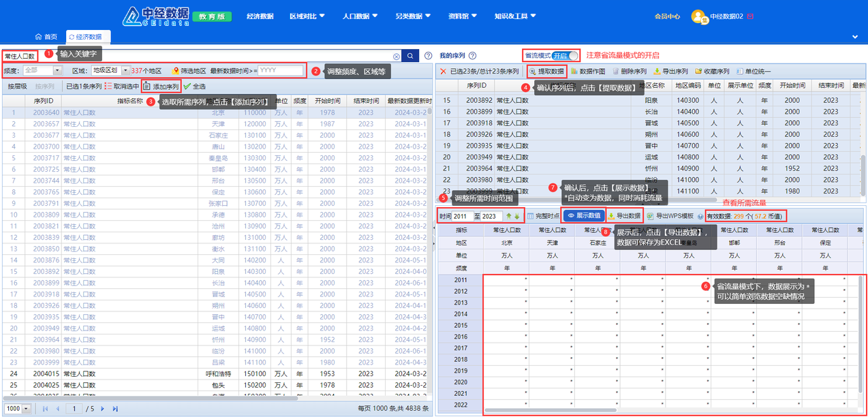Click the 添加序列 button

coord(161,87)
